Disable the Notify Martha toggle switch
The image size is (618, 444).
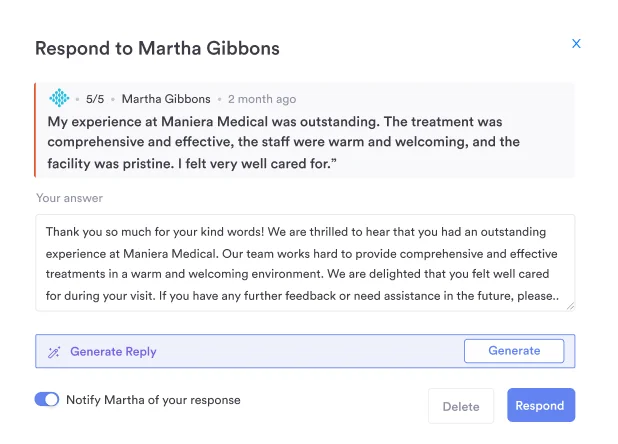tap(47, 400)
